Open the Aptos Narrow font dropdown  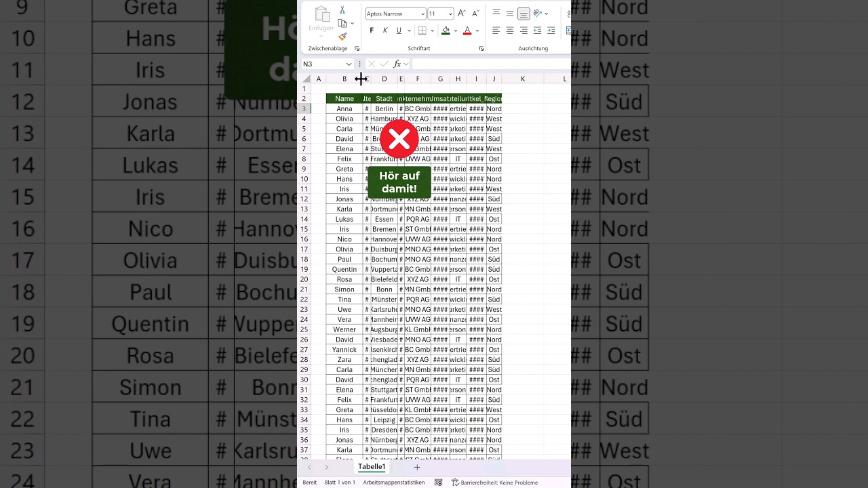422,14
